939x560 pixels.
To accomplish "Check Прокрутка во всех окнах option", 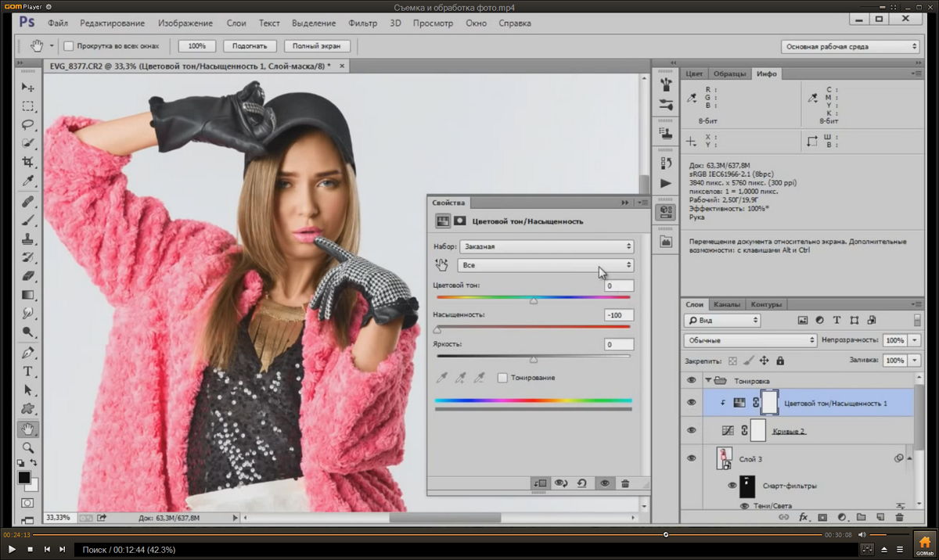I will [x=69, y=46].
